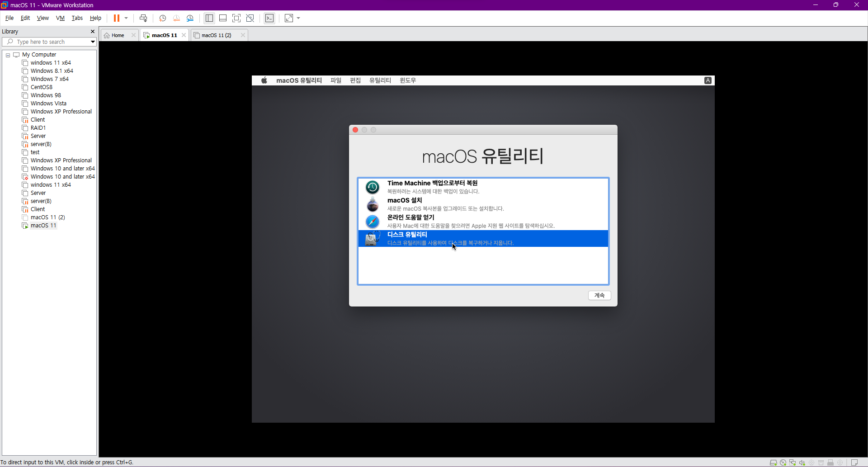Close the Home tab
This screenshot has height=467, width=868.
click(x=133, y=35)
